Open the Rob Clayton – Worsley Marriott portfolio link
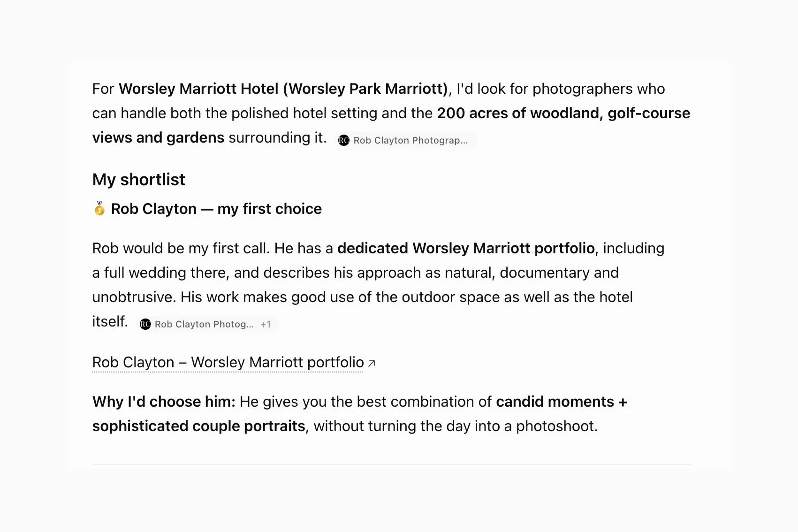The height and width of the screenshot is (532, 798). (x=228, y=362)
